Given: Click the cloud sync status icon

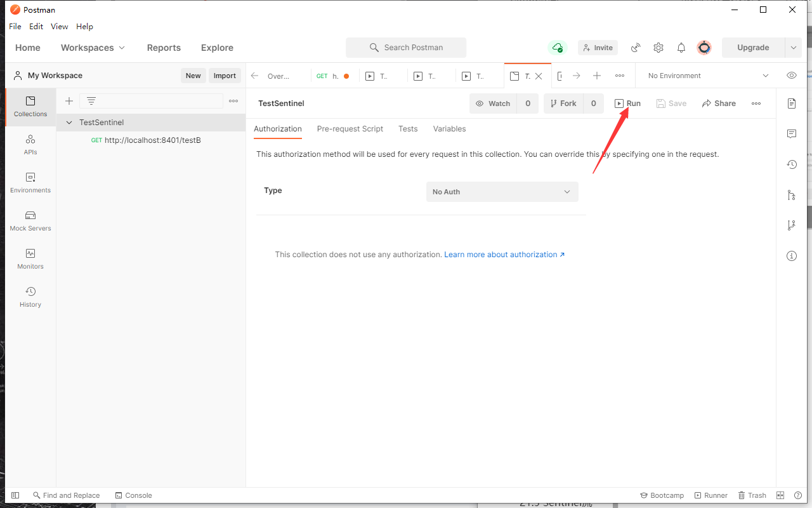Looking at the screenshot, I should (x=557, y=48).
